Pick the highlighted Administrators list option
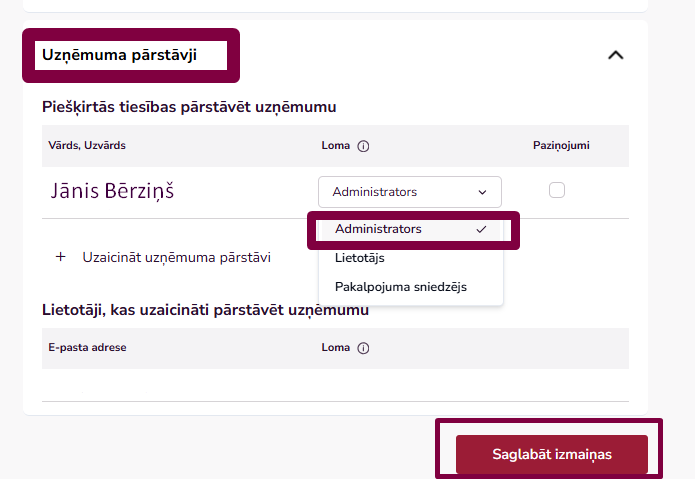The image size is (695, 479). coord(379,229)
